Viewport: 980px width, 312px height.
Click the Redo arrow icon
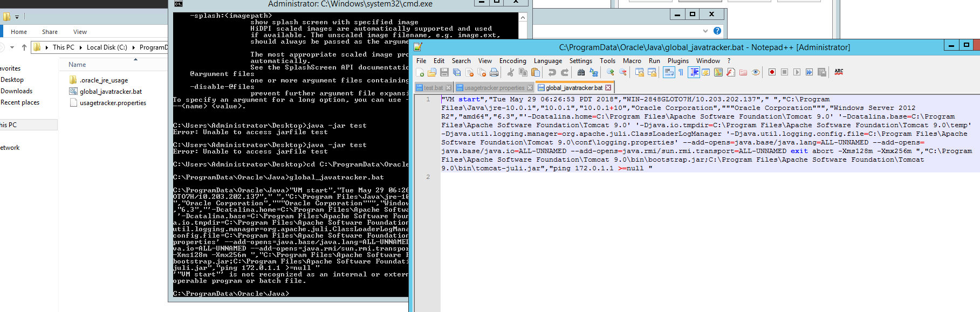564,72
